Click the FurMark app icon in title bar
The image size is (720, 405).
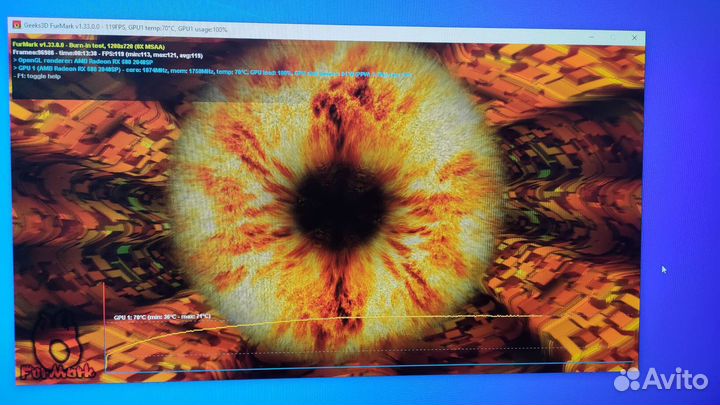(17, 25)
